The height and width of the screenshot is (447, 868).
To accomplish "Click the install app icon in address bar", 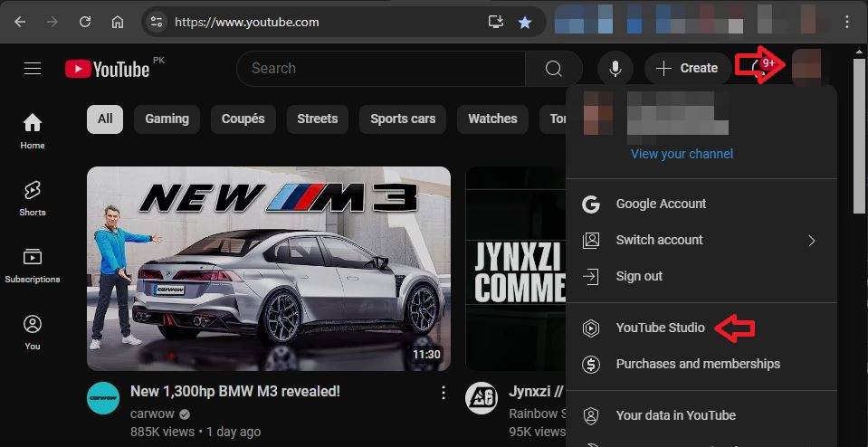I will [x=495, y=22].
